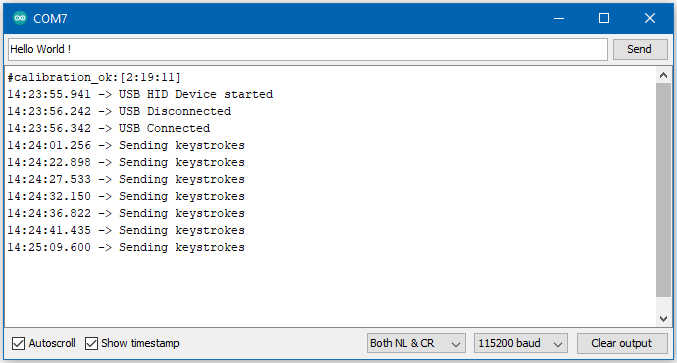
Task: Click the scrollbar down arrow in the output
Action: pyautogui.click(x=663, y=319)
